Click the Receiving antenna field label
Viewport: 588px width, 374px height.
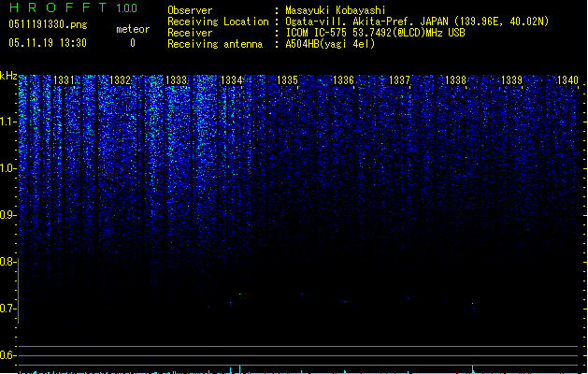tap(215, 44)
